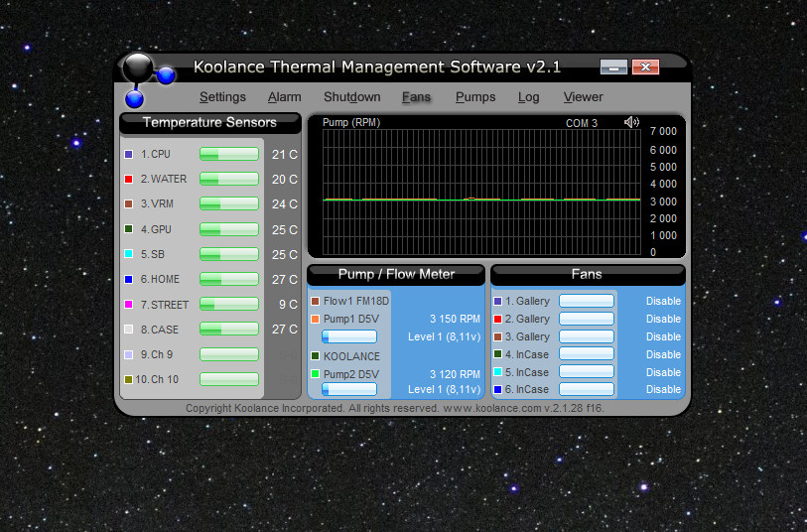
Task: Click the CPU sensor color square
Action: tap(129, 155)
